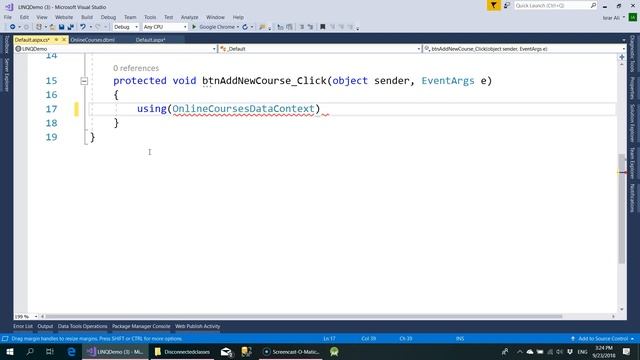Open the Tools menu
640x360 pixels.
tap(150, 17)
